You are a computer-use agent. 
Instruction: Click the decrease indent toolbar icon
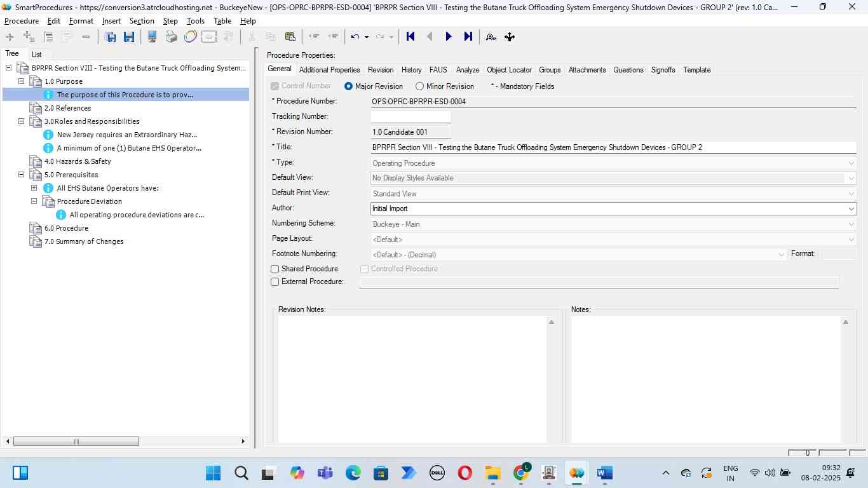[x=313, y=37]
